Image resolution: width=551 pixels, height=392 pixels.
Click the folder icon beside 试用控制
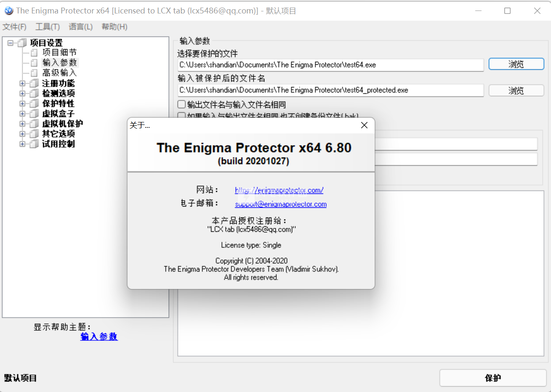[x=34, y=144]
